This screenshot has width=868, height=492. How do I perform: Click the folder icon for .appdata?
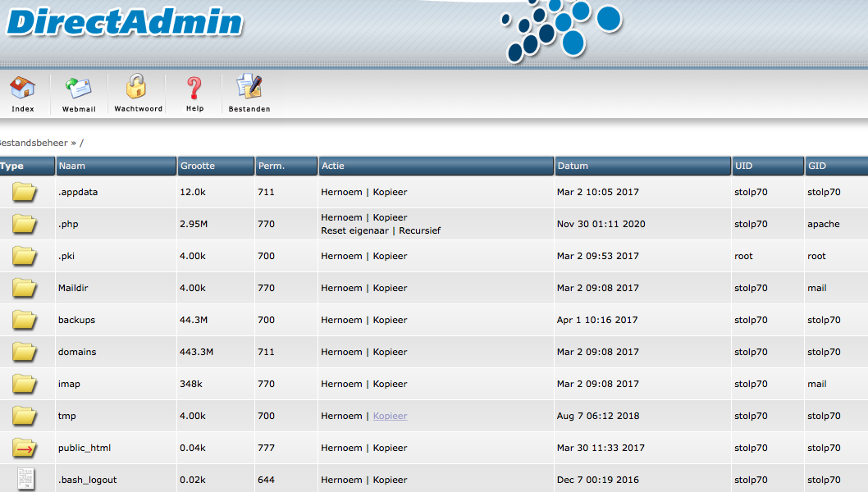click(x=25, y=193)
